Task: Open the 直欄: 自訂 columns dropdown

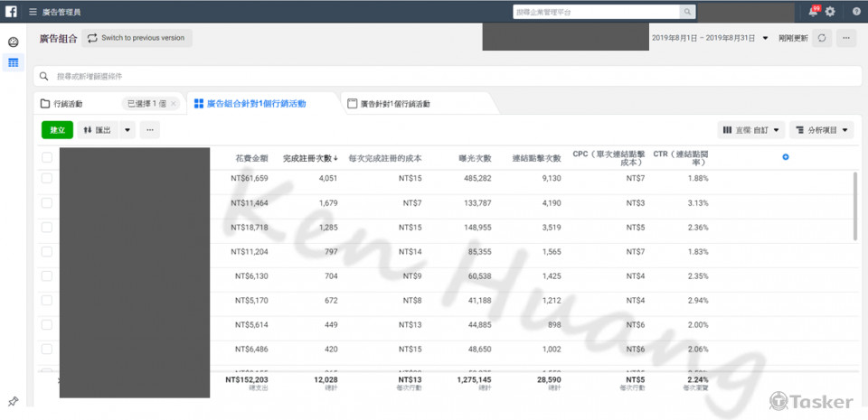Action: [x=751, y=130]
